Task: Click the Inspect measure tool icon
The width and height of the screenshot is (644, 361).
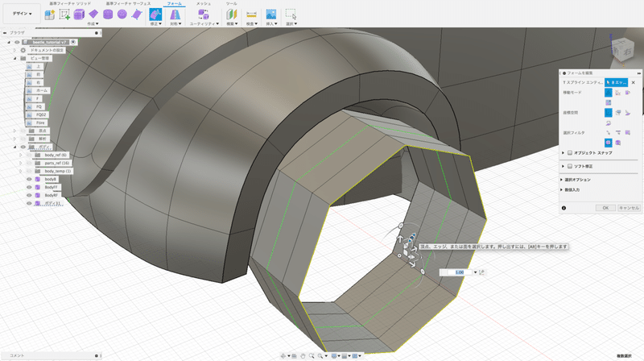Action: pyautogui.click(x=251, y=15)
